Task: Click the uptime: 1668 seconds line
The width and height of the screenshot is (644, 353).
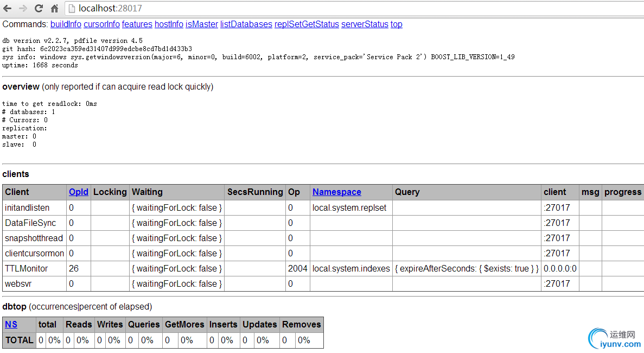Action: [x=40, y=65]
